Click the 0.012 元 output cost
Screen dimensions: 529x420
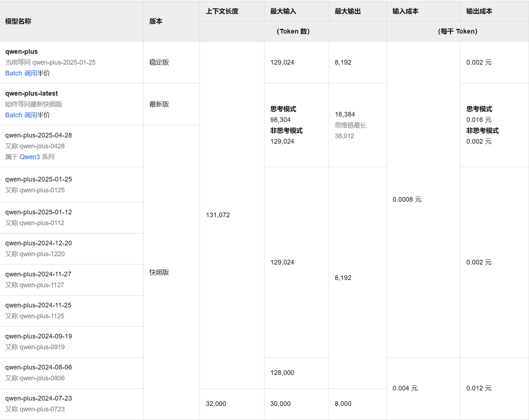pyautogui.click(x=479, y=388)
